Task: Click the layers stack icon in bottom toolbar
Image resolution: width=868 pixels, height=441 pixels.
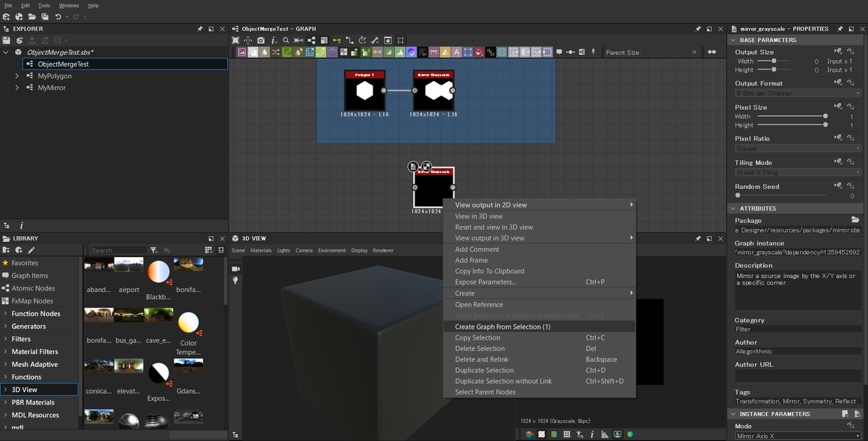Action: click(x=529, y=434)
